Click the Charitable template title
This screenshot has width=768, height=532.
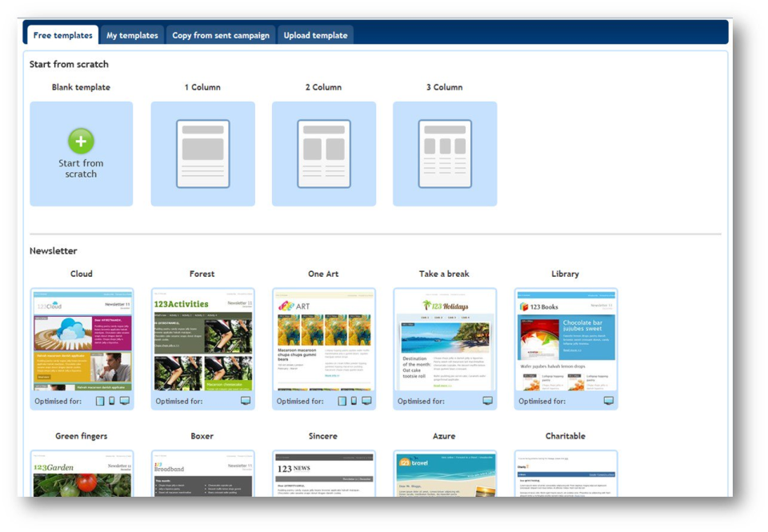coord(566,436)
